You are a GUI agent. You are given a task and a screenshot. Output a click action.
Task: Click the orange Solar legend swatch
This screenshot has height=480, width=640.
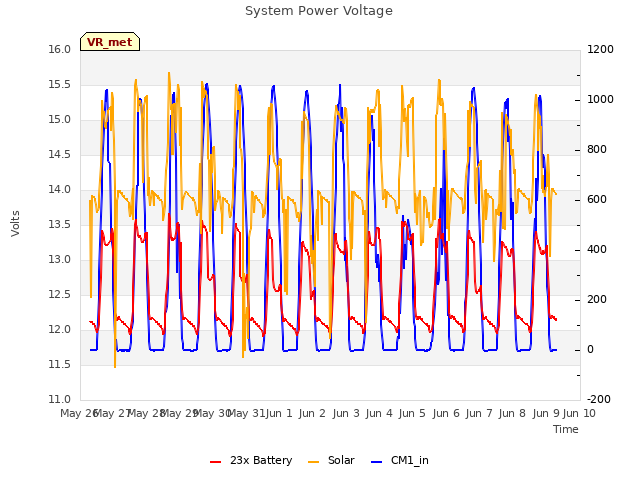313,461
